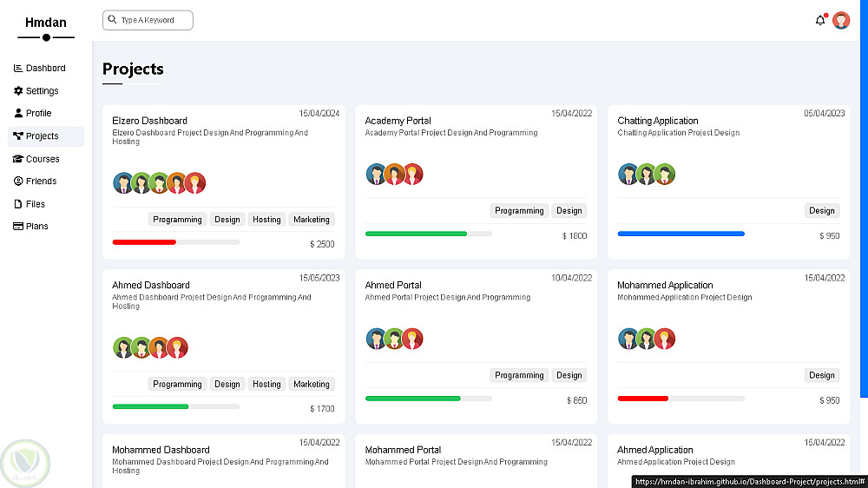This screenshot has width=868, height=488.
Task: Focus the Type A Keyword search field
Action: click(155, 20)
